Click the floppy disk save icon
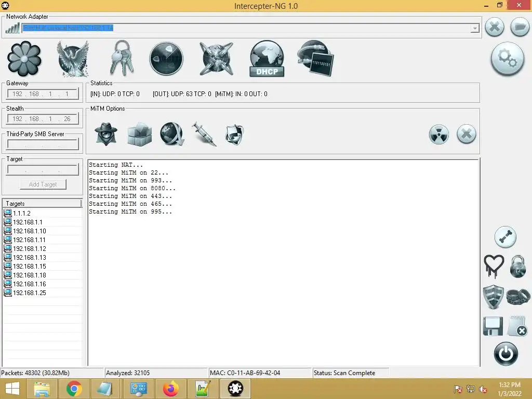The height and width of the screenshot is (399, 532). [x=493, y=326]
